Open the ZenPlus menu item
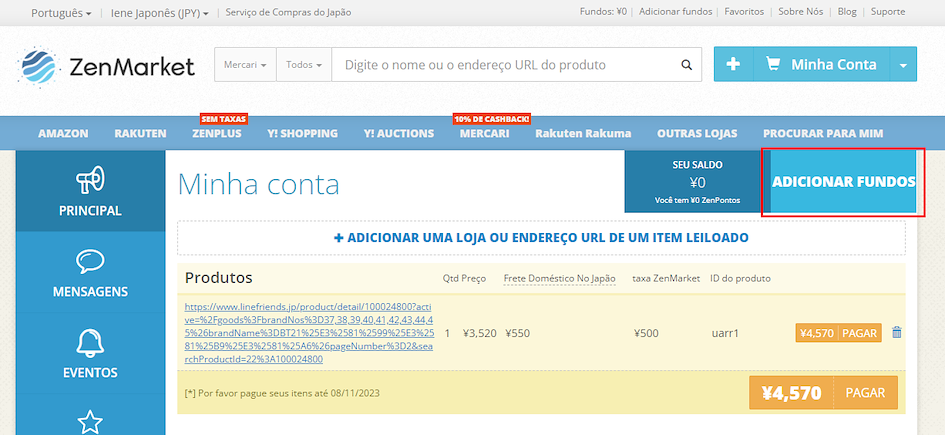This screenshot has width=945, height=435. 217,134
